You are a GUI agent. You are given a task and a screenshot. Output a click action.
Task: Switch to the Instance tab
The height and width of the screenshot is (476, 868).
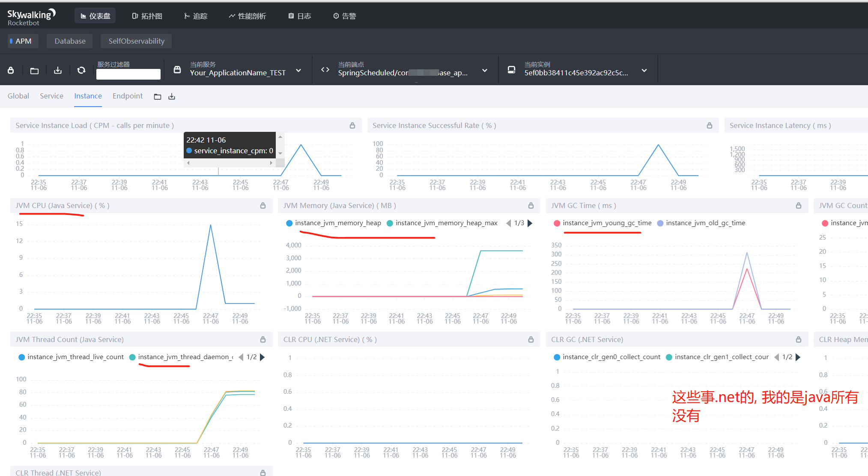coord(88,96)
